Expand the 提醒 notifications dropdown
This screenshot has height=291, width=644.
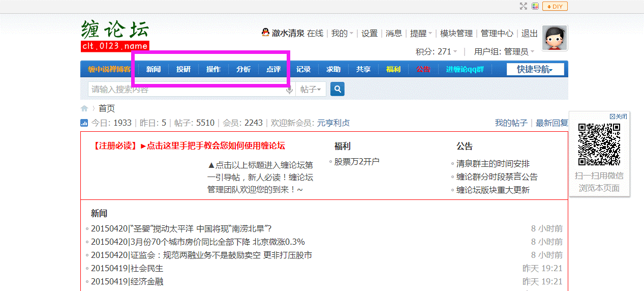(x=421, y=34)
